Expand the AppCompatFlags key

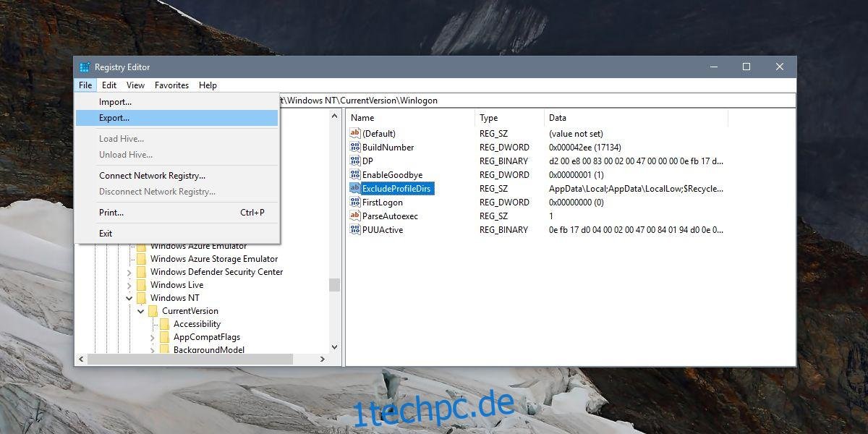pos(153,337)
